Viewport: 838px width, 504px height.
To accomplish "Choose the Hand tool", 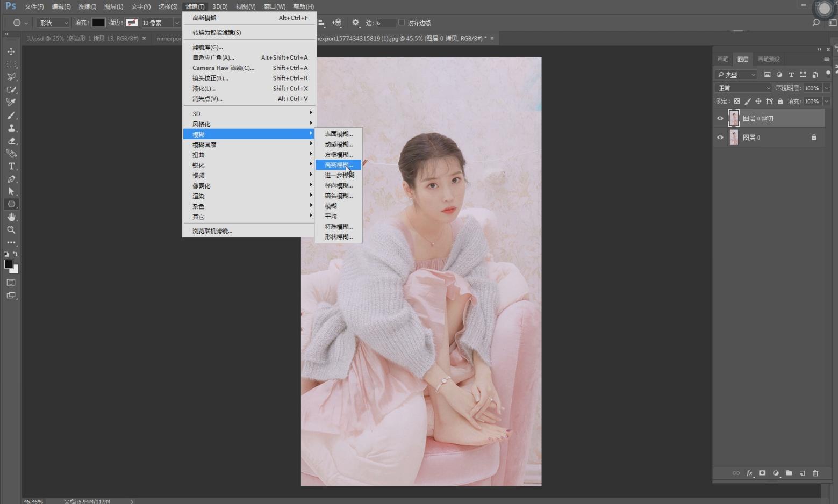I will tap(11, 217).
